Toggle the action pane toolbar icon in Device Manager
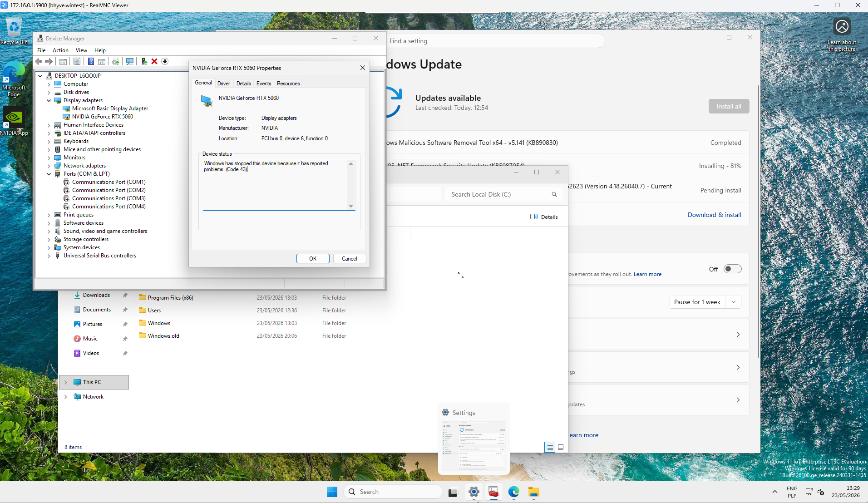The image size is (868, 503). tap(102, 61)
